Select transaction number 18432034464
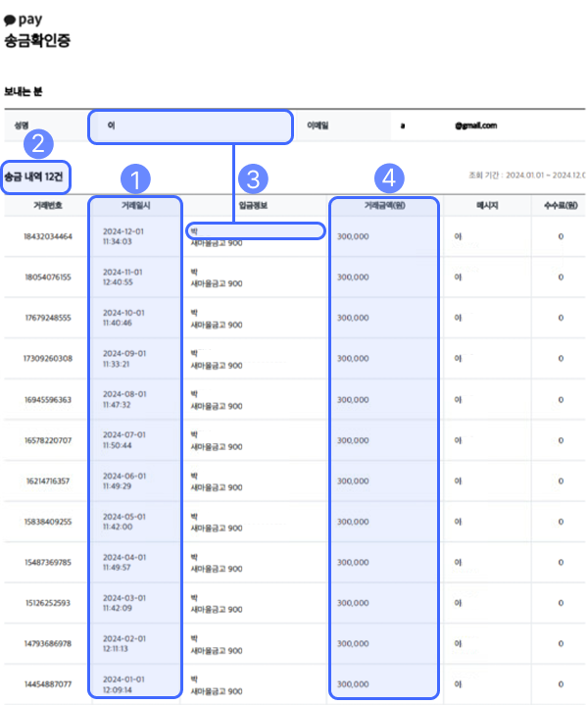 [48, 236]
